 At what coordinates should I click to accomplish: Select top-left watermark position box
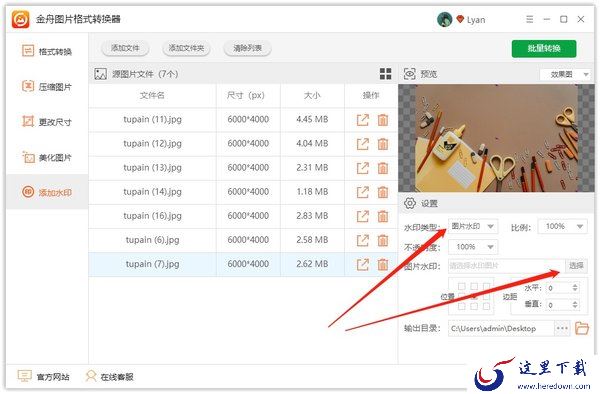click(462, 286)
